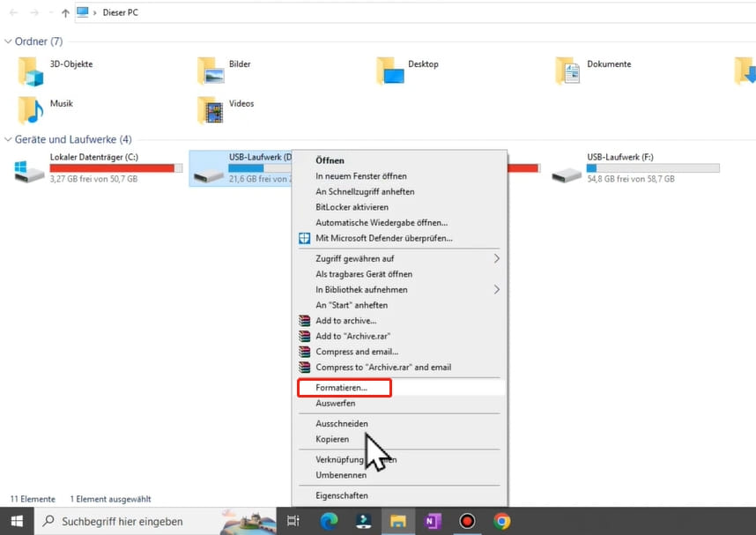Click the 11 Elemente status text
Screen dimensions: 756x535
point(33,499)
